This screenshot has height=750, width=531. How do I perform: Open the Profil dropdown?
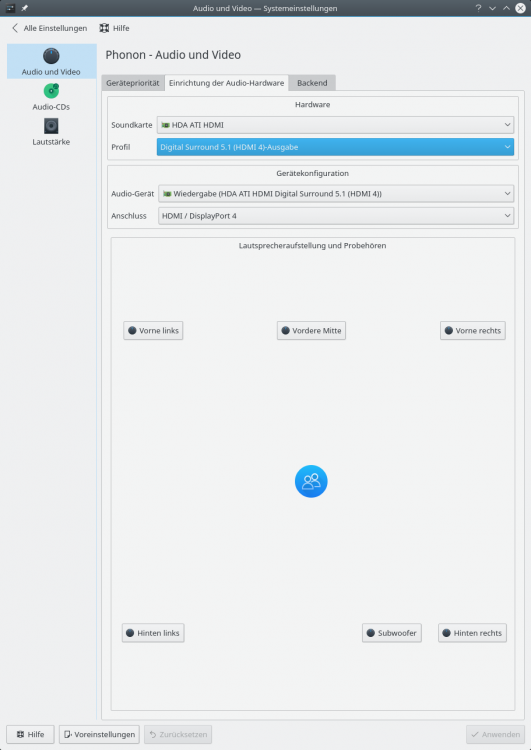pos(335,147)
